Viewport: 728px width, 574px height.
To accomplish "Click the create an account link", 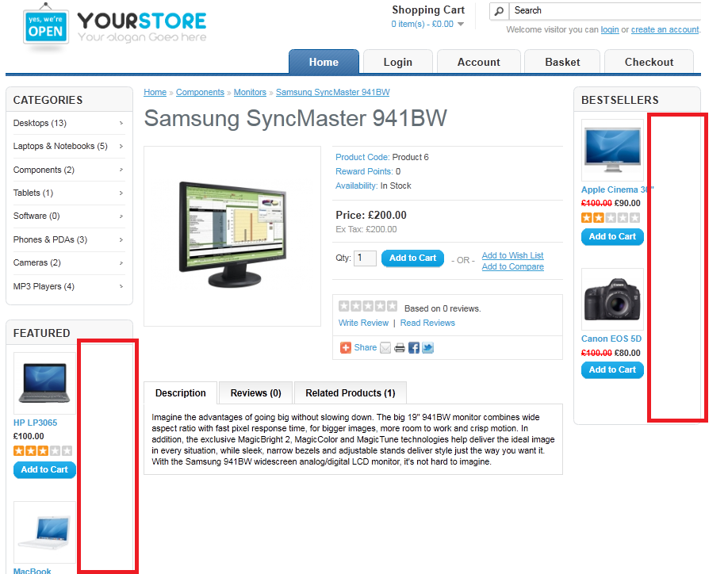I will (665, 29).
